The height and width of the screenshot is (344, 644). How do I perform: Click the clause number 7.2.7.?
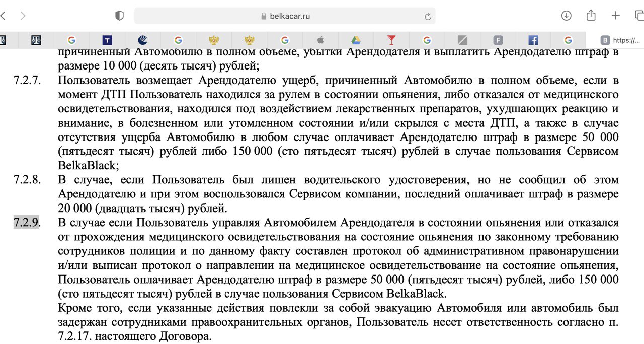pos(27,80)
